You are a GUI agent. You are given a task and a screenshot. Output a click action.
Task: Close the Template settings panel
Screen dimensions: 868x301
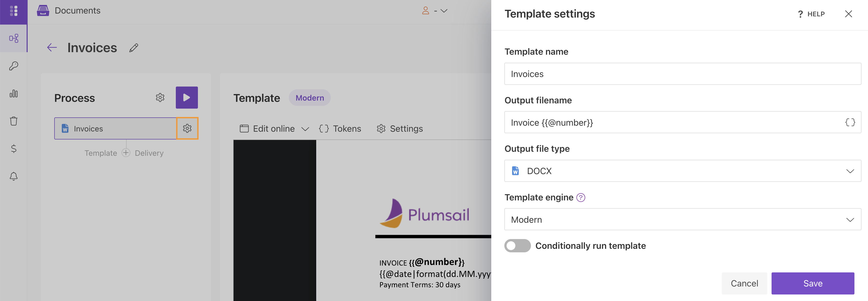pyautogui.click(x=848, y=14)
